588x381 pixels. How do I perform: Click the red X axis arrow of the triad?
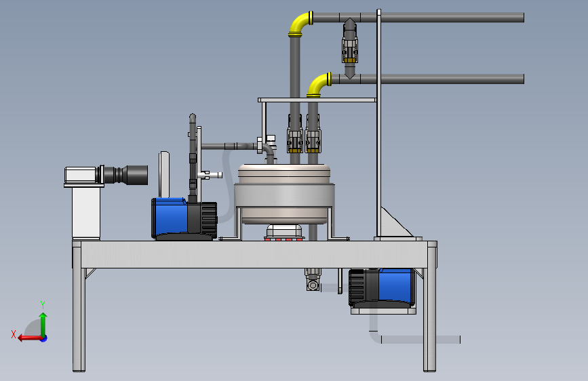tap(30, 338)
